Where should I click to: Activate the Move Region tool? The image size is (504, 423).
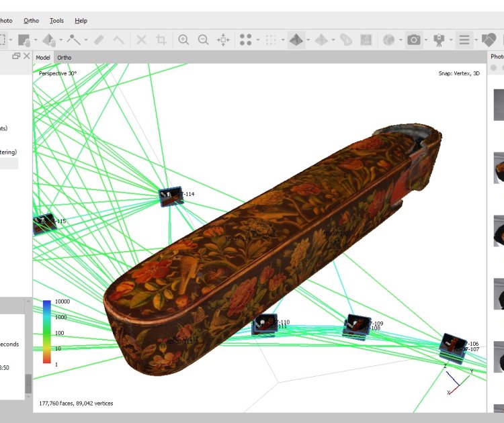click(x=24, y=40)
